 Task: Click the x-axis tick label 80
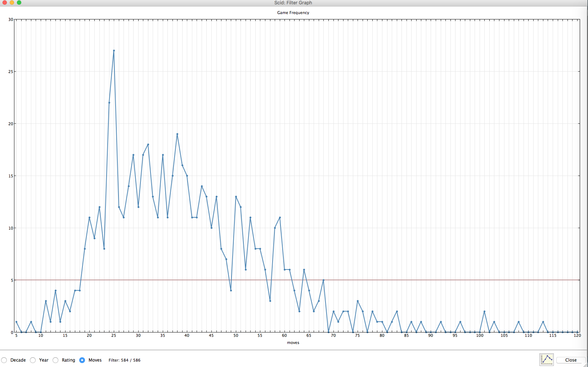point(382,336)
